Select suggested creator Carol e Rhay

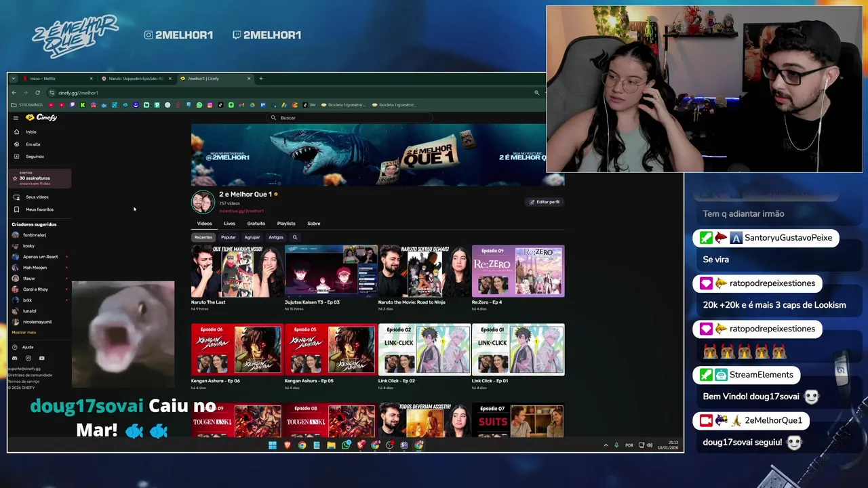click(x=35, y=289)
